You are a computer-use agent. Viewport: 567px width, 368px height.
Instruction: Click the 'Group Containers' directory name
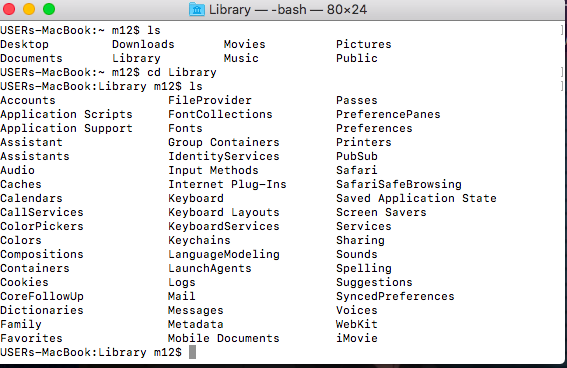224,142
